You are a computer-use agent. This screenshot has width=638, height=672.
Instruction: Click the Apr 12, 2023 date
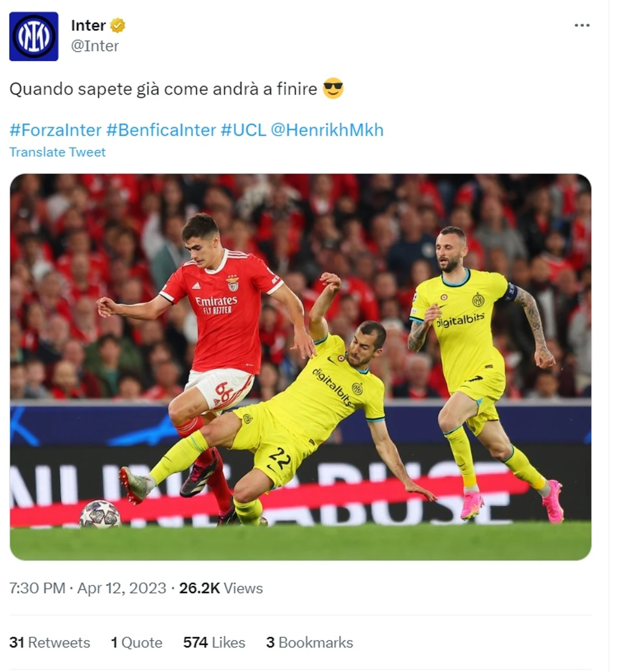[x=121, y=588]
